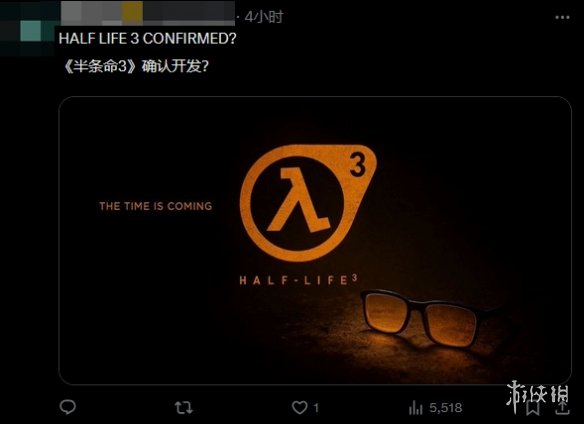Open the blurred profile avatar
Image resolution: width=584 pixels, height=424 pixels.
[28, 28]
